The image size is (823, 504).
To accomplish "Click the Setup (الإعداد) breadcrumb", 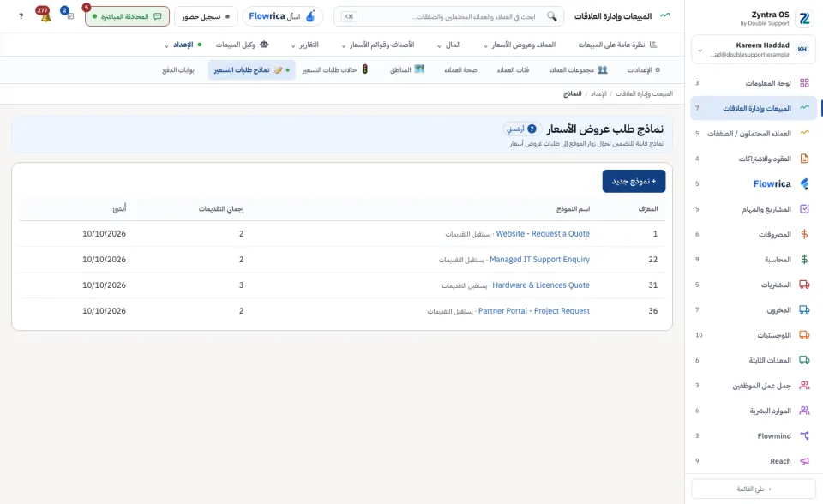I will click(598, 93).
